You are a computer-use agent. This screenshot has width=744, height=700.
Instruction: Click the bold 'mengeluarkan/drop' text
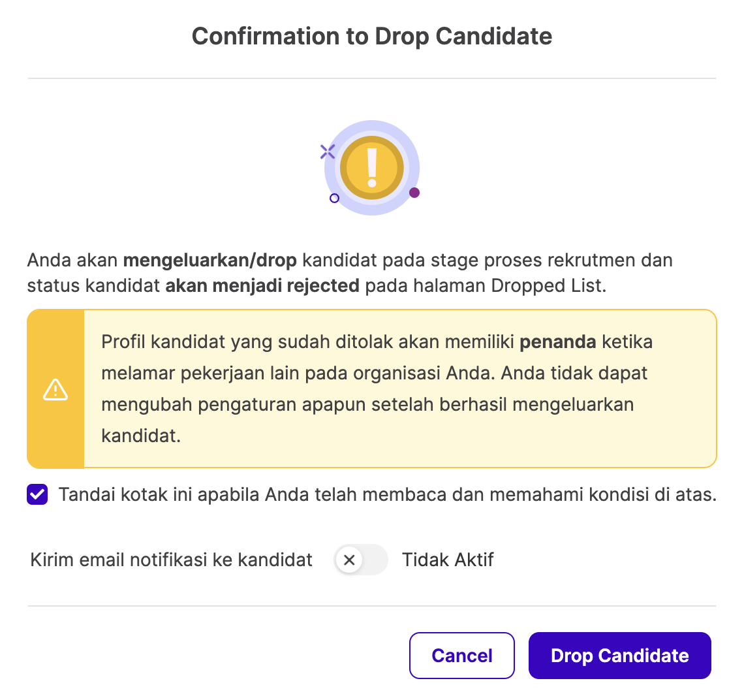coord(209,261)
